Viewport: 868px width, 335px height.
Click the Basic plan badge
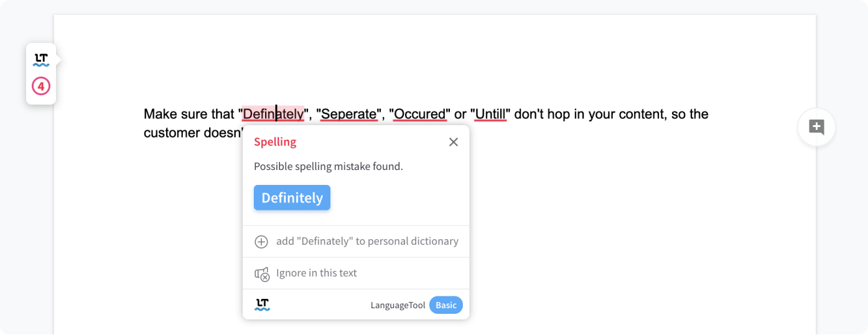(446, 305)
